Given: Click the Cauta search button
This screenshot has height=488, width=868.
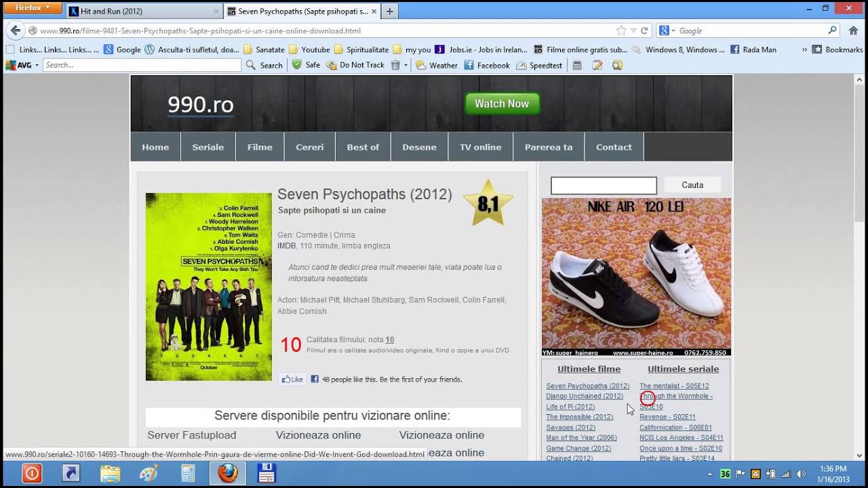Looking at the screenshot, I should pyautogui.click(x=692, y=185).
